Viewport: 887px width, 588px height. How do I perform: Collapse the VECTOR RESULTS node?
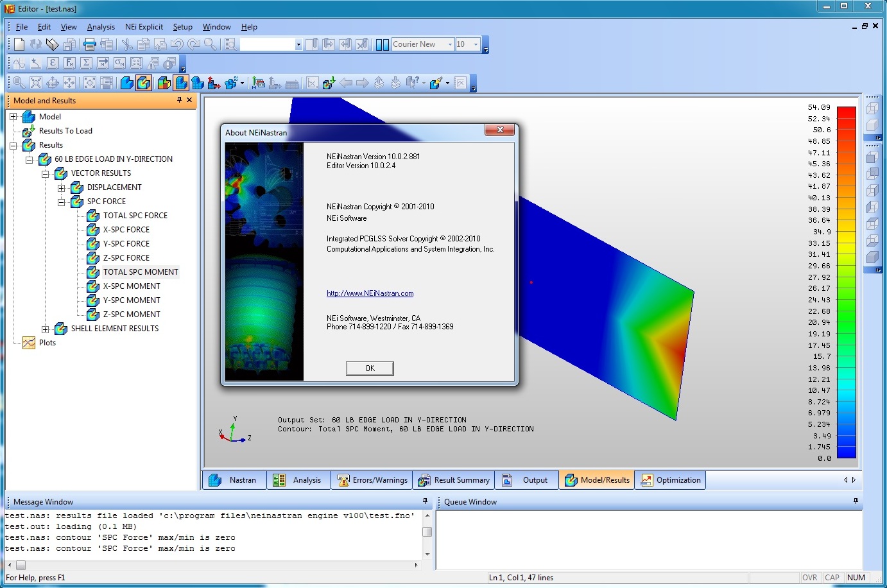pos(45,173)
